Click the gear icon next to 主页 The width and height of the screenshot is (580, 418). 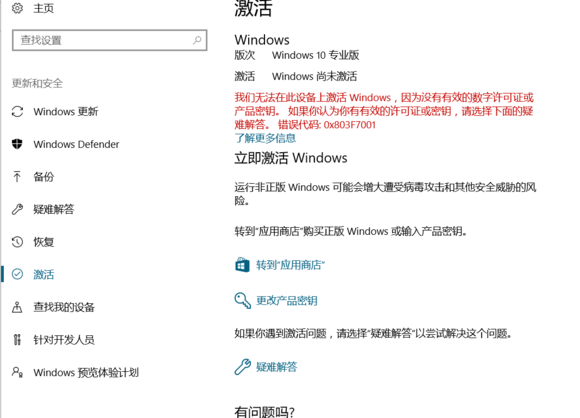[x=17, y=8]
